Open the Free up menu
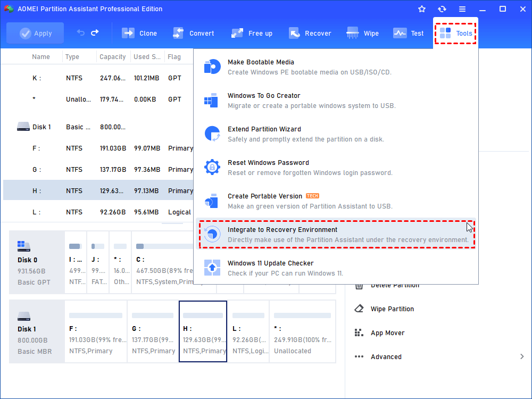 coord(252,33)
